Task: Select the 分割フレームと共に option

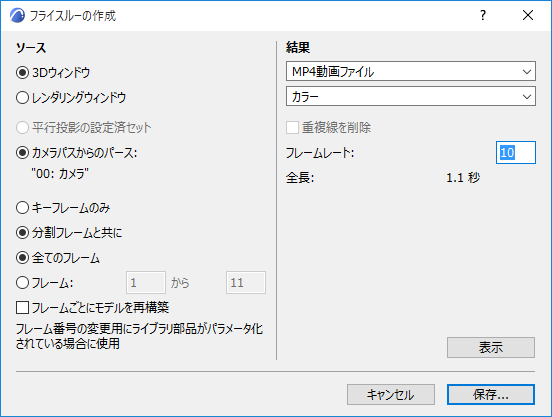Action: (x=23, y=233)
